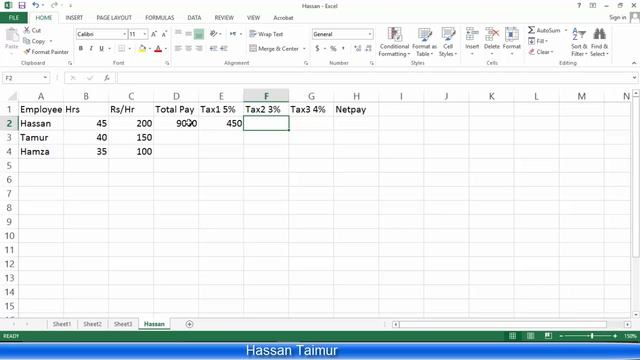The image size is (640, 360).
Task: Select cell containing Hamza
Action: point(41,151)
